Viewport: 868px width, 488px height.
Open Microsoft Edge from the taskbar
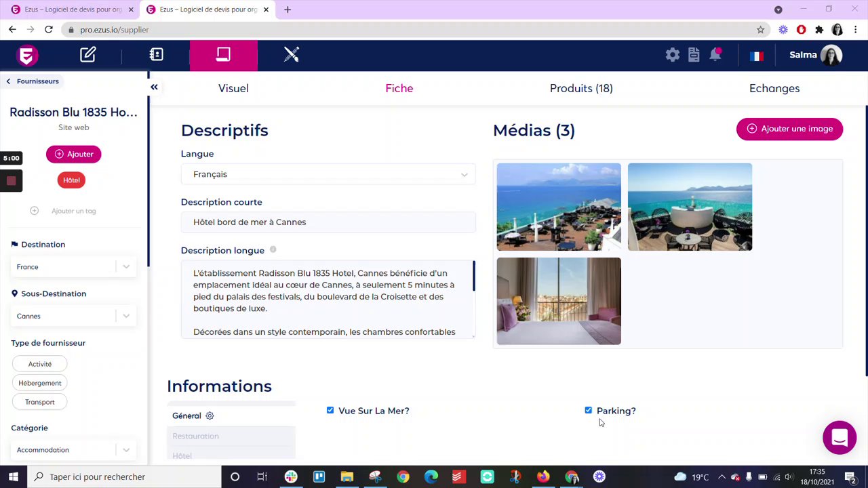point(431,477)
